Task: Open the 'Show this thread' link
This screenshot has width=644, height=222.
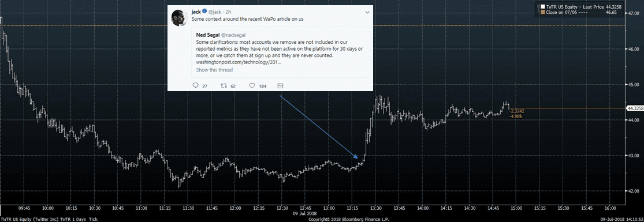Action: click(x=214, y=70)
